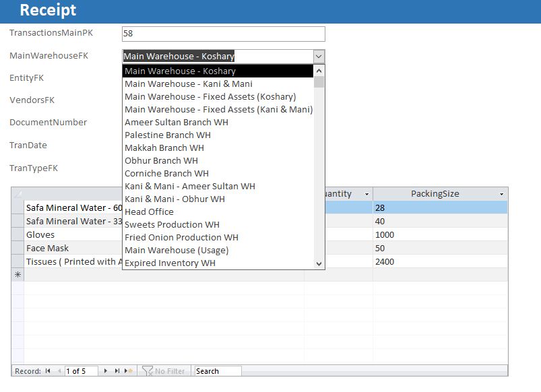The image size is (541, 392).
Task: Click MainWarehouseFK field text 'Main Warehouse - Koshary'
Action: [x=179, y=57]
